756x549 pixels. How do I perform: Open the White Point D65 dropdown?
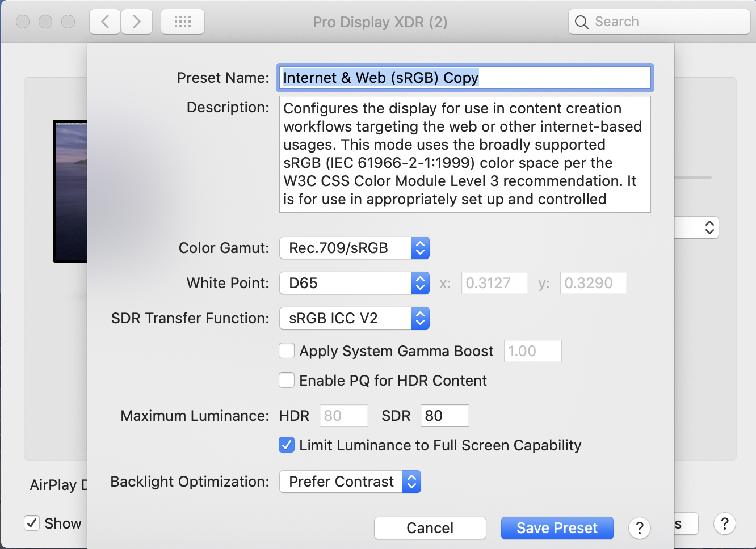[354, 283]
